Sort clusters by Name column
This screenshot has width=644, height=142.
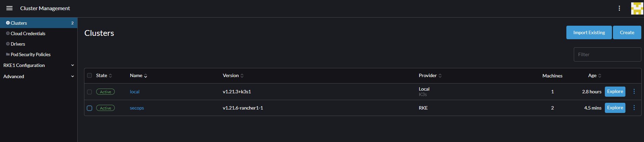[x=139, y=75]
